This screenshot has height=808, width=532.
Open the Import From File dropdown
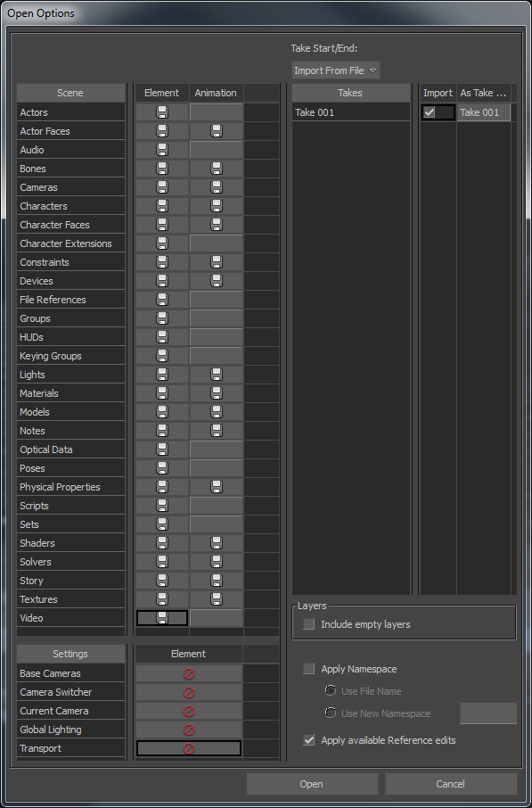(x=336, y=70)
